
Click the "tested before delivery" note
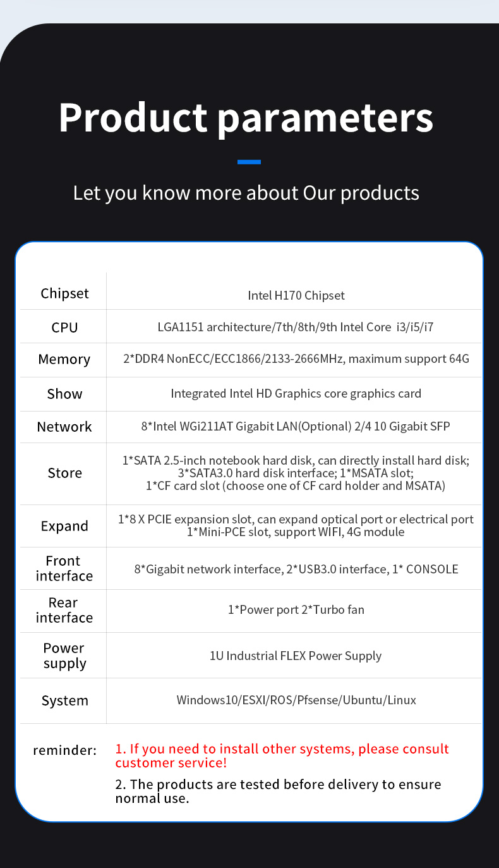coord(278,791)
